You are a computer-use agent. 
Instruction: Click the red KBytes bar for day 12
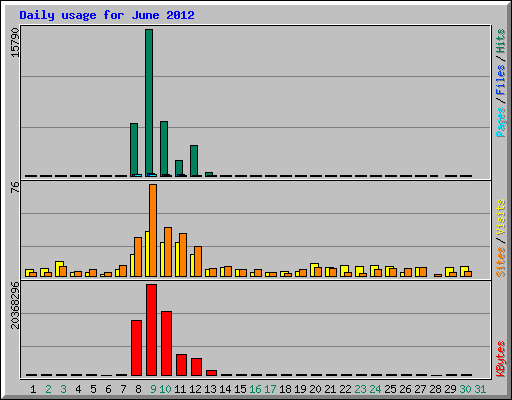(x=196, y=367)
